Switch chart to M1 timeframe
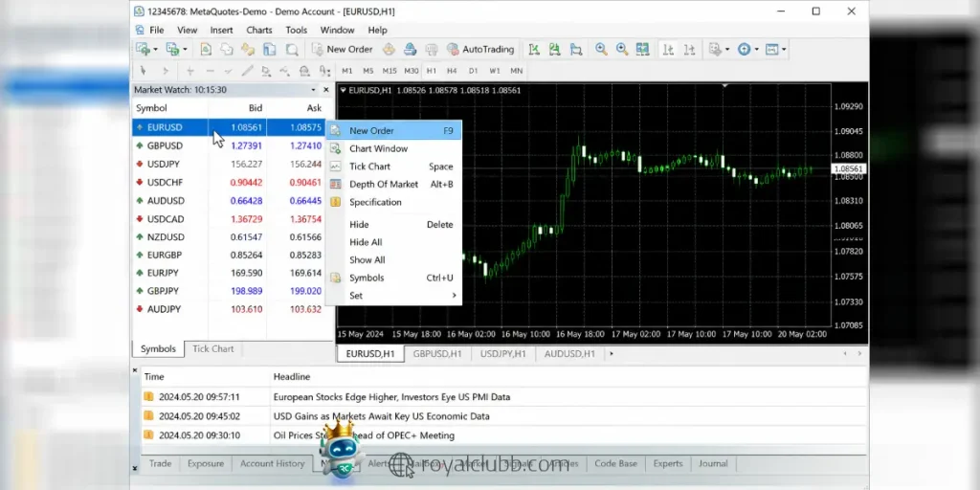The image size is (980, 490). tap(346, 71)
